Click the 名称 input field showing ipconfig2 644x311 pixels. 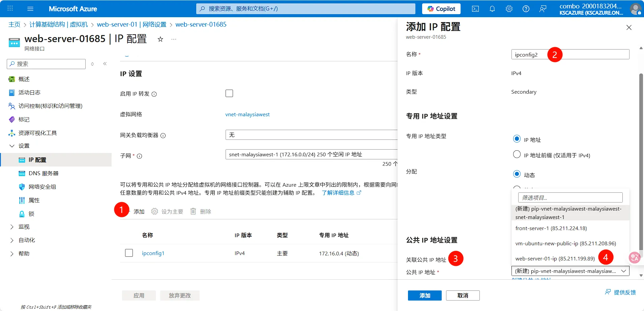[570, 54]
